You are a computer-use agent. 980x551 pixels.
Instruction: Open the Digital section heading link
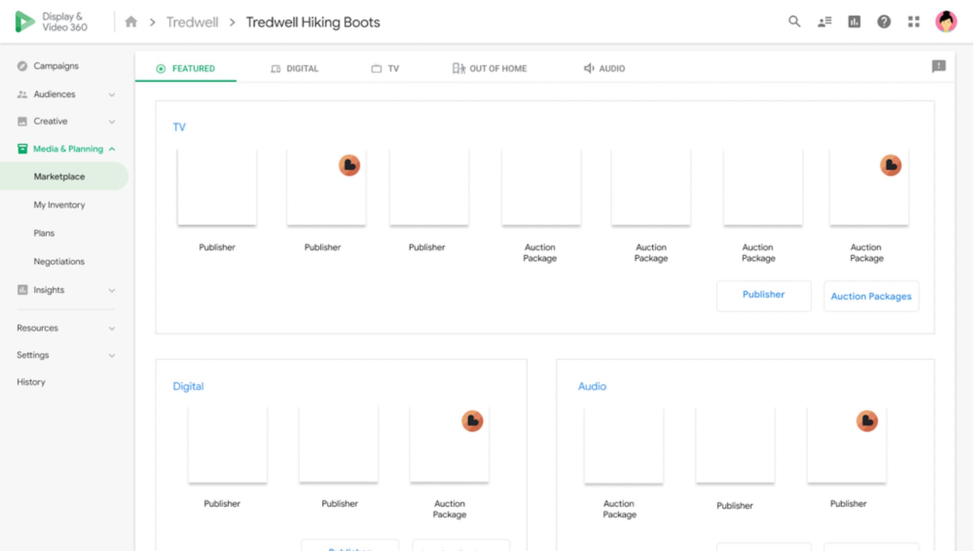click(x=188, y=386)
